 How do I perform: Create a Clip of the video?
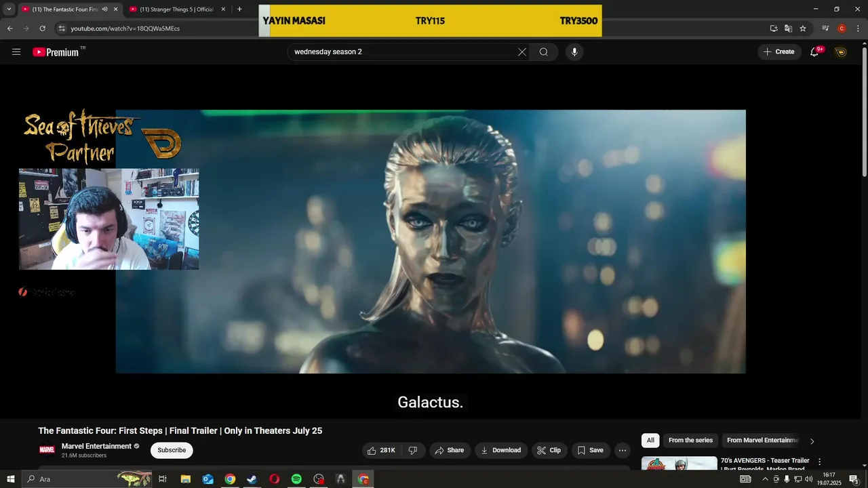(x=549, y=450)
